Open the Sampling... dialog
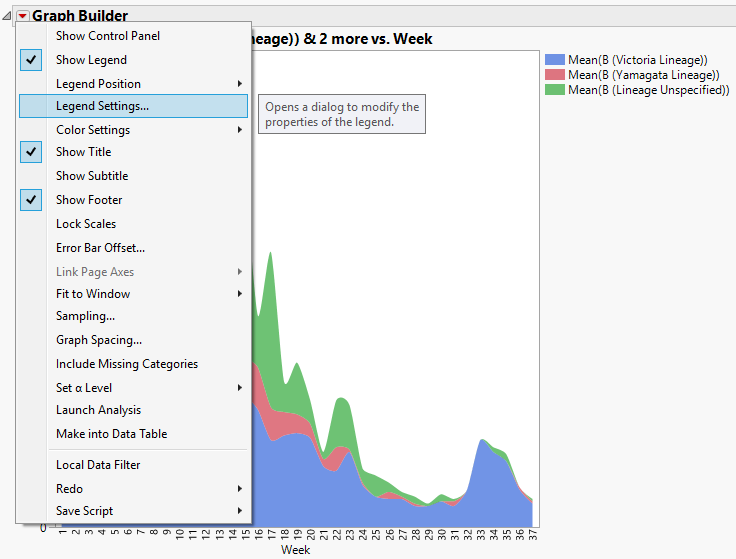 coord(133,316)
